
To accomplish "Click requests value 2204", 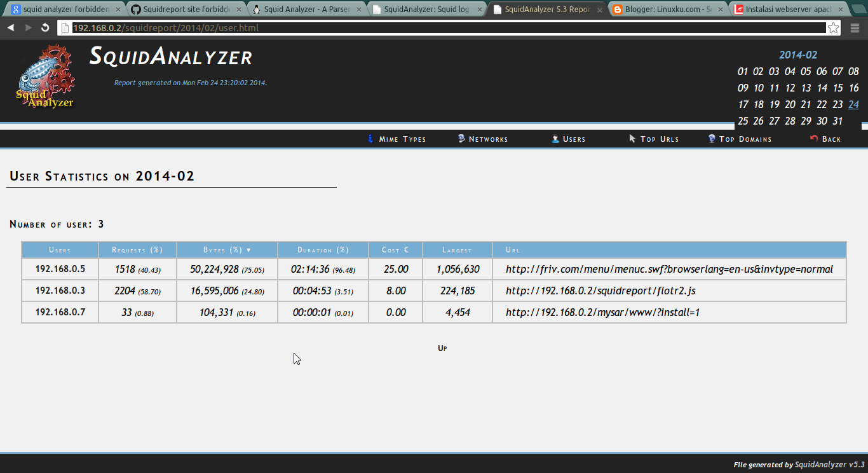I will (125, 291).
